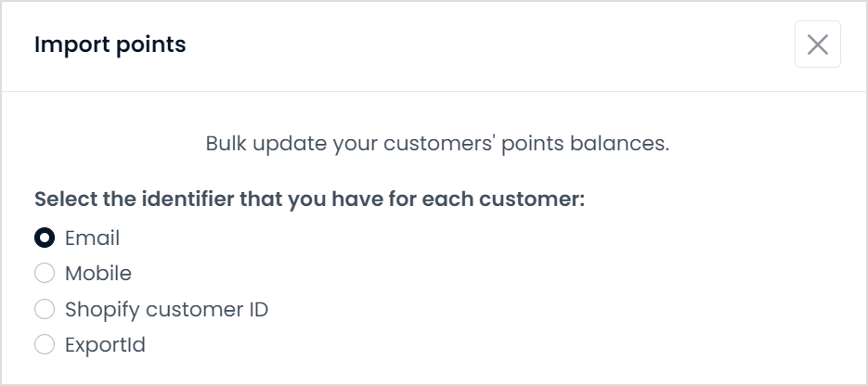Click the Mobile option label text
Image resolution: width=868 pixels, height=386 pixels.
click(98, 273)
